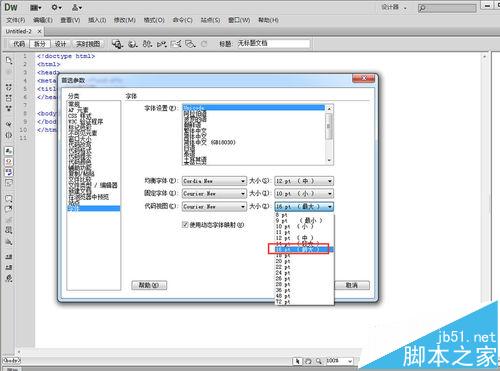Screen dimensions: 500x371
Task: Open the 编辑(E) menu
Action: (43, 20)
